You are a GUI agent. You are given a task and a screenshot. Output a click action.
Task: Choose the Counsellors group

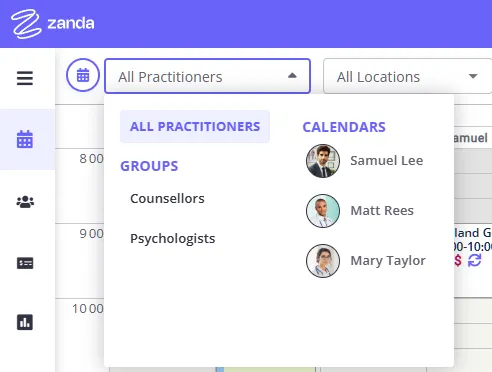pos(167,199)
